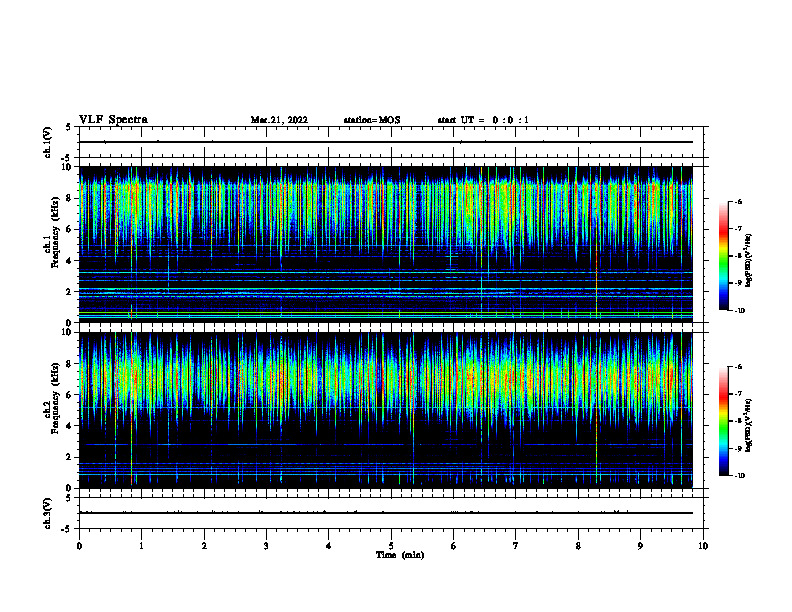Click time axis tick label "4"
The width and height of the screenshot is (792, 612).
(x=328, y=546)
